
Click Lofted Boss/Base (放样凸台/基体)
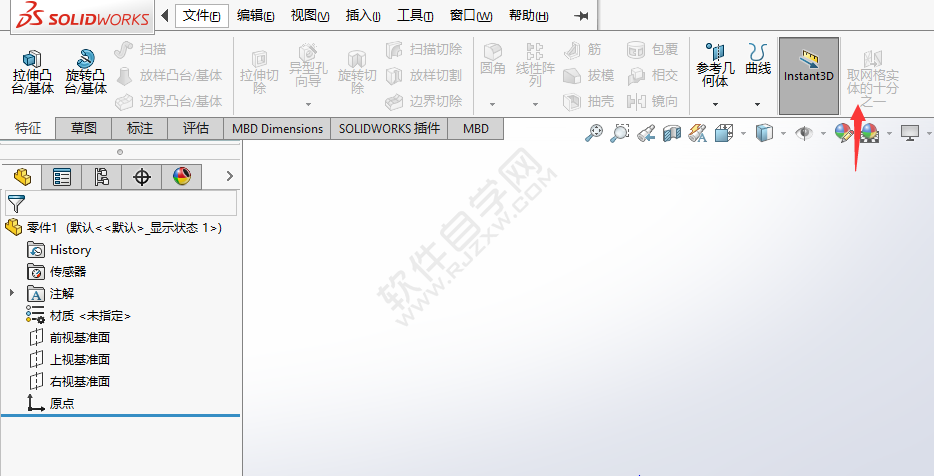tap(169, 76)
